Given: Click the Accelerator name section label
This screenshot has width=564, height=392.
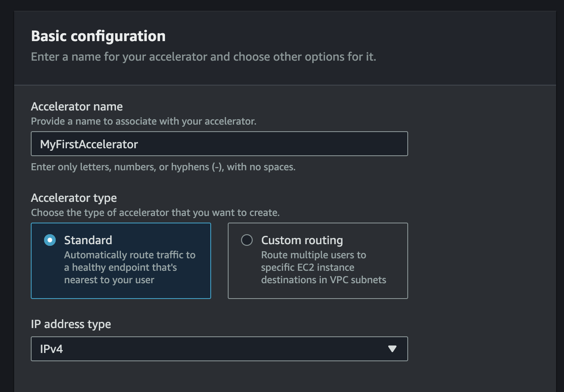Looking at the screenshot, I should (76, 107).
